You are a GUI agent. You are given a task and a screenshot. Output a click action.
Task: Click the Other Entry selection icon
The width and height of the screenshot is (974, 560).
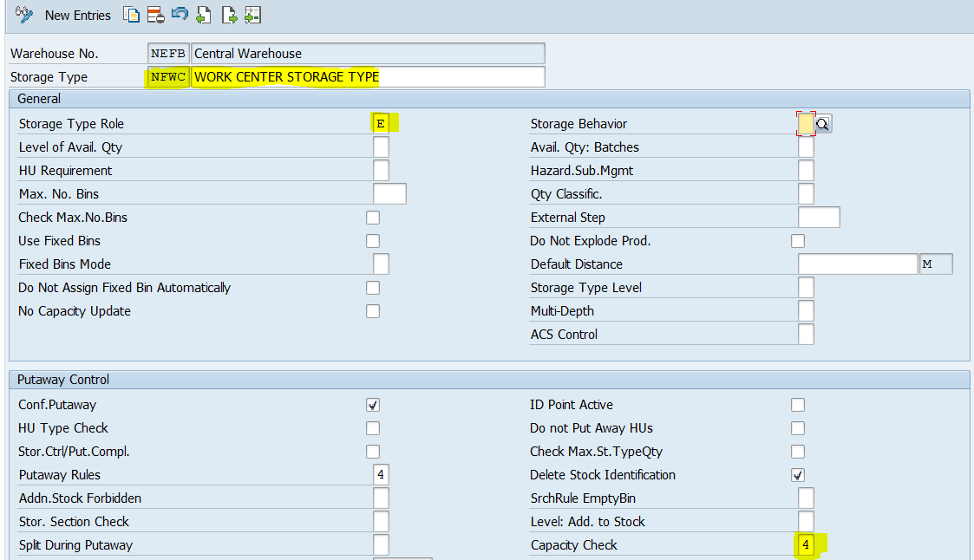tap(252, 15)
